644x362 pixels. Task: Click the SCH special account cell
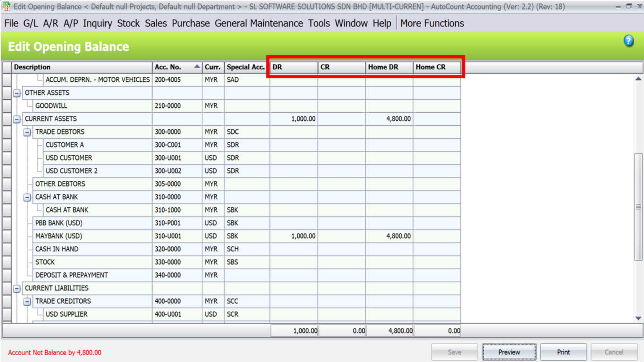click(247, 249)
